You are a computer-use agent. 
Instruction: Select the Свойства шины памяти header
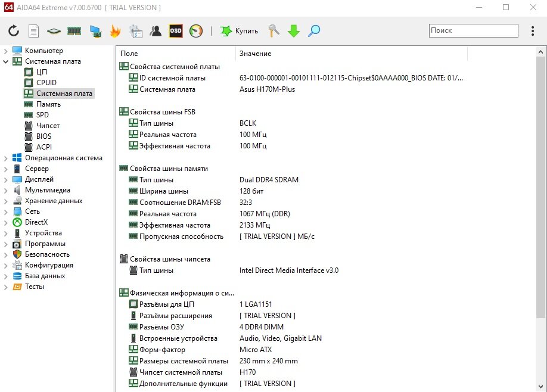tap(169, 169)
